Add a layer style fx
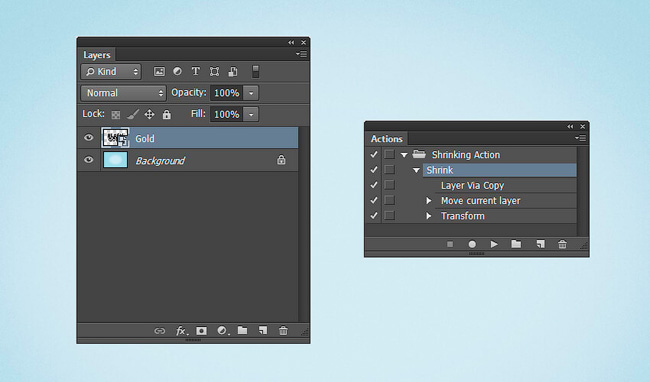Viewport: 650px width, 382px height. click(182, 331)
